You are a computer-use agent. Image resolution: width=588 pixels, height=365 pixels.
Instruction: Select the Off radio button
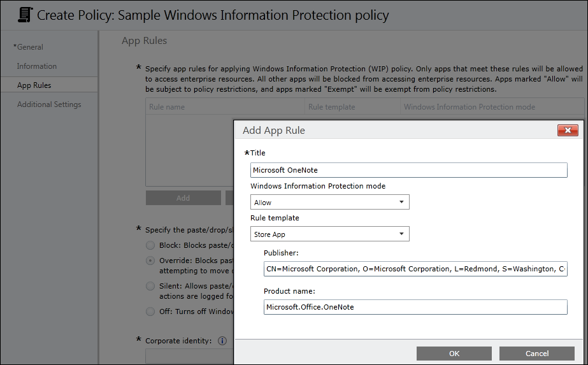click(150, 311)
